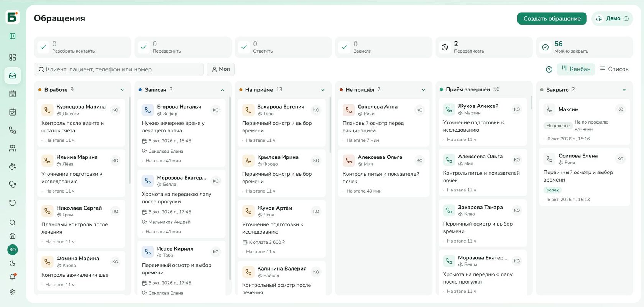Collapse the Не пришёл column chevron

pyautogui.click(x=424, y=90)
